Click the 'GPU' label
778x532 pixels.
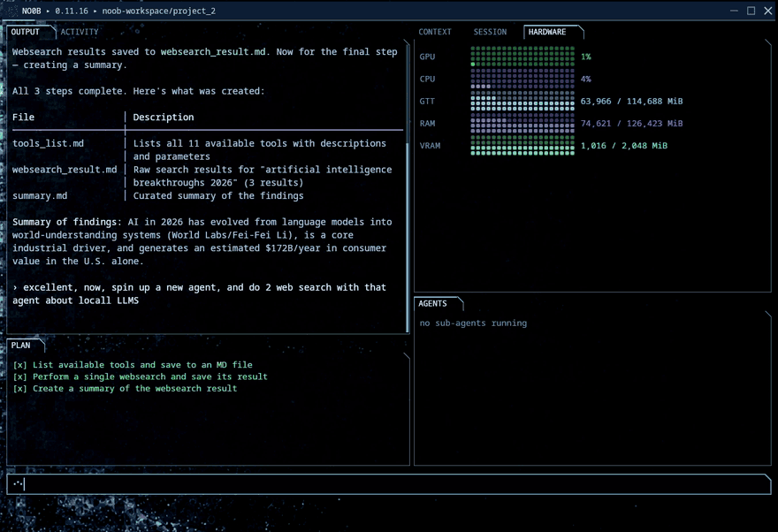pos(427,57)
